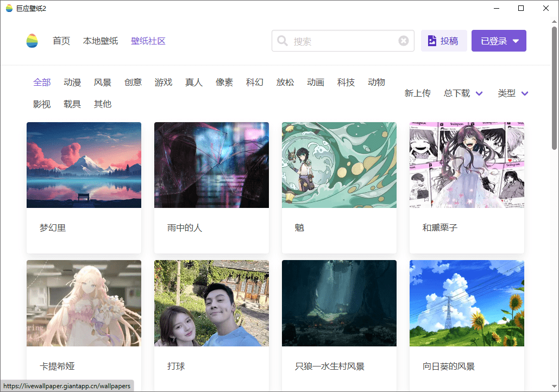Clear the search box using the X icon
The image size is (559, 392).
(x=403, y=40)
